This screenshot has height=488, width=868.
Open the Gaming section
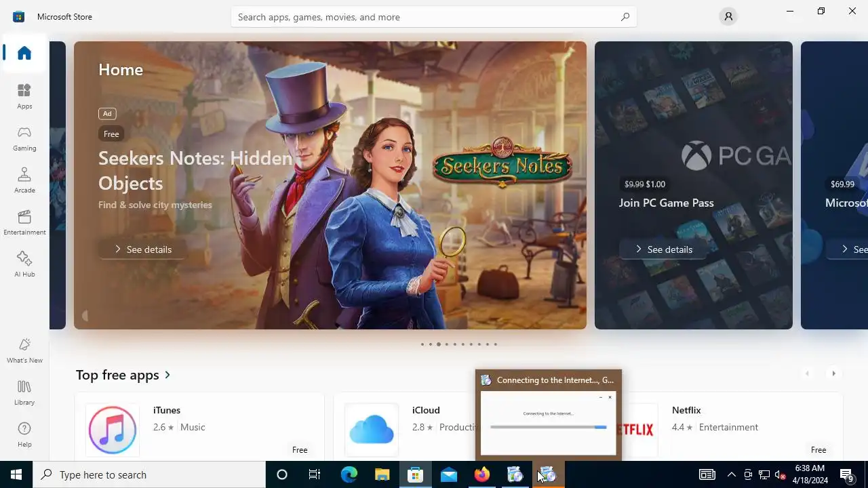24,138
